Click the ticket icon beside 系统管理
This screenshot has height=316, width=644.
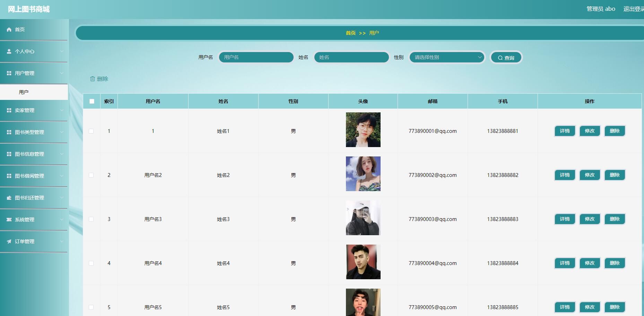tap(9, 220)
